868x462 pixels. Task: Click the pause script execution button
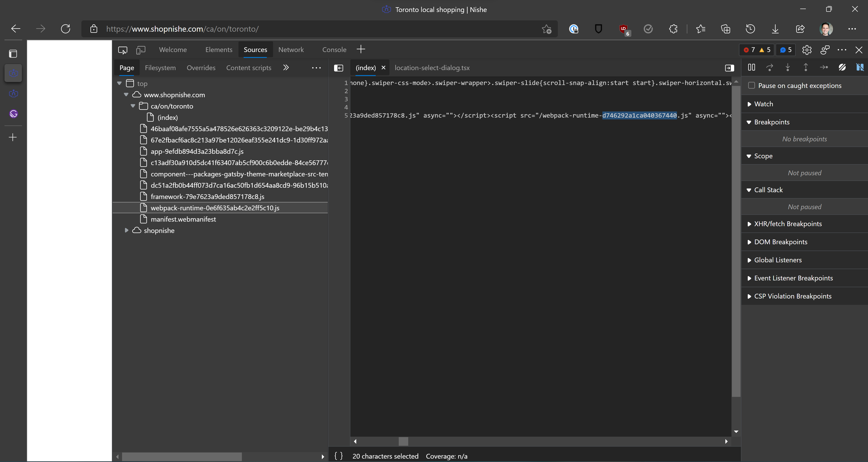tap(751, 67)
